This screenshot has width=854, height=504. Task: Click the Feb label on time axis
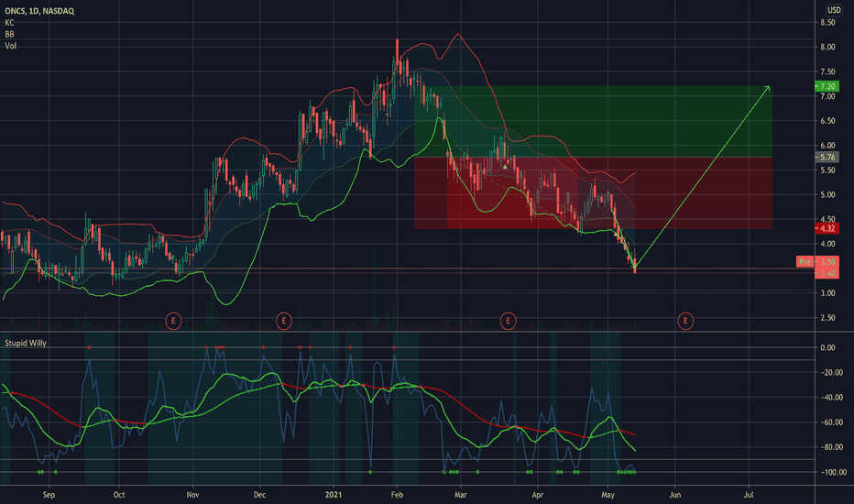coord(397,495)
